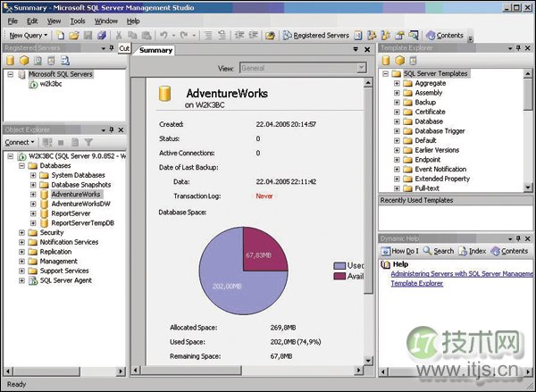Open the View menu
The width and height of the screenshot is (536, 392).
[54, 21]
